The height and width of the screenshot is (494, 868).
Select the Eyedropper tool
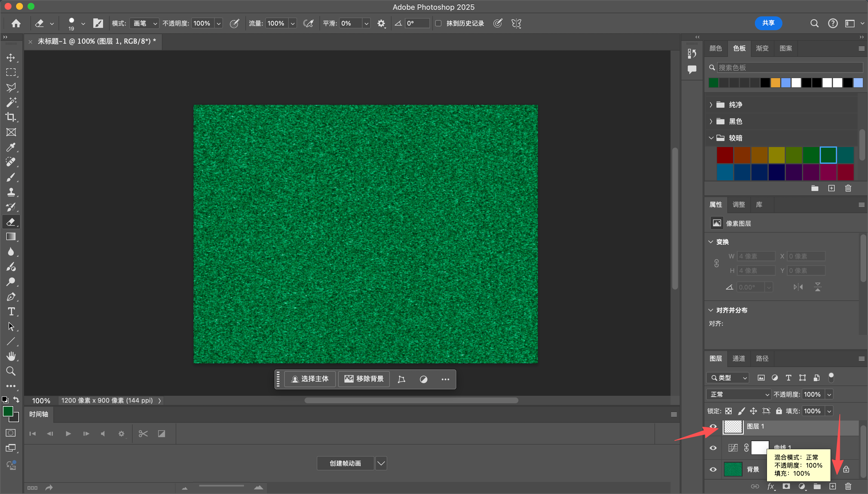(11, 147)
